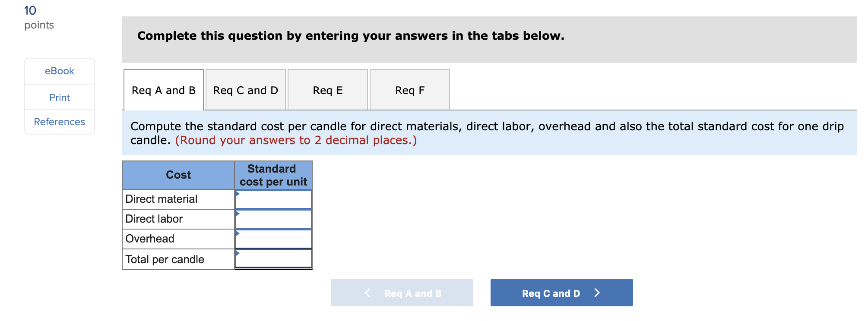The width and height of the screenshot is (868, 321).
Task: Switch to the Req C and D tab
Action: (245, 90)
